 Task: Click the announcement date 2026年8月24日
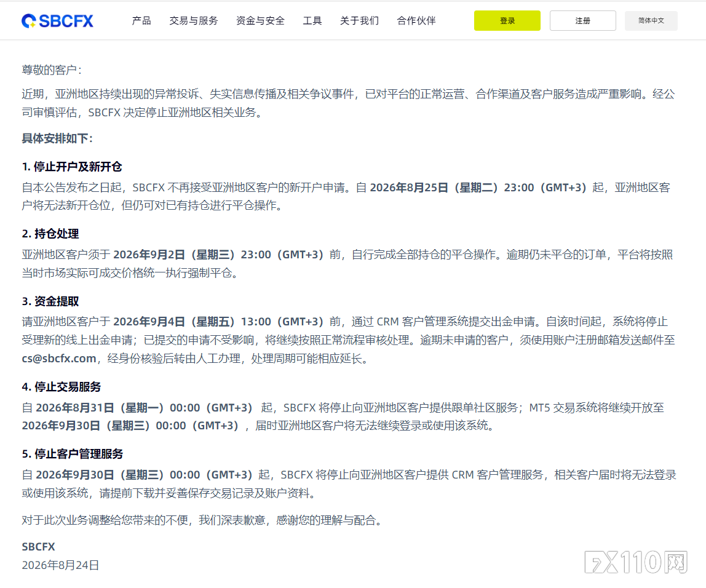pyautogui.click(x=60, y=565)
